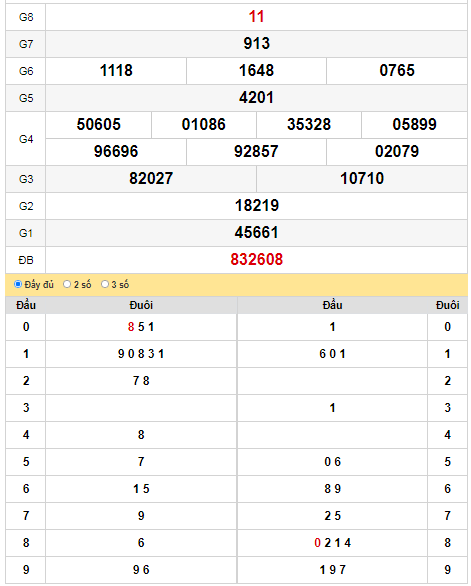471x586 pixels.
Task: Click the G5 result 4201
Action: (x=256, y=98)
